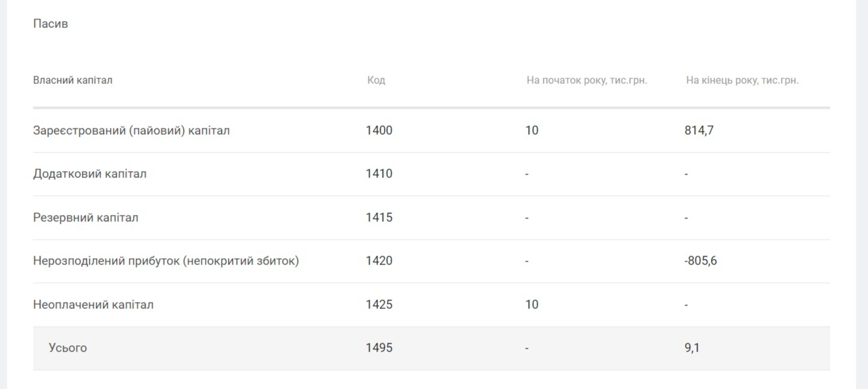Select code 1410 in the table
This screenshot has width=868, height=389.
click(379, 174)
